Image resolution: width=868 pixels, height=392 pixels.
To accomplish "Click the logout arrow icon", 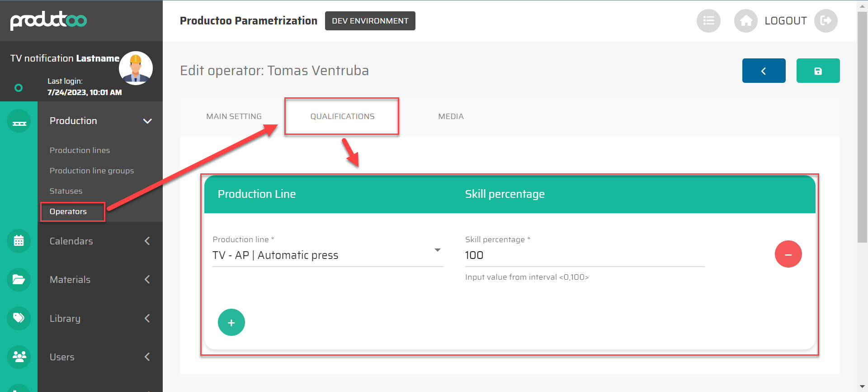I will coord(826,21).
